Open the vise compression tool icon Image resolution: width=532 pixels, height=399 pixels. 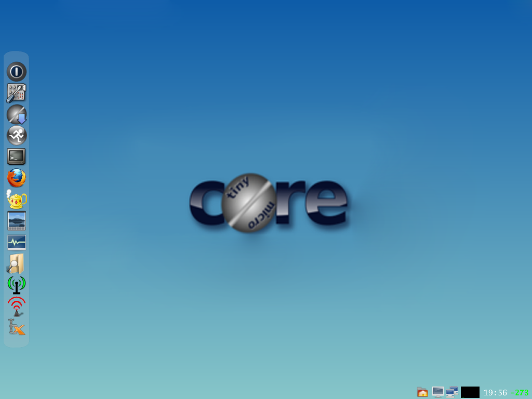point(17,327)
